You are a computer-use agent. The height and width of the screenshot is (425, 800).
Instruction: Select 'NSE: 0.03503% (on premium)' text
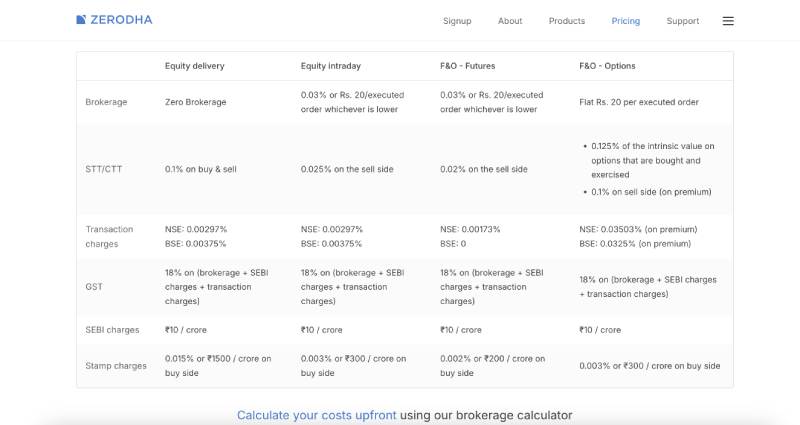pyautogui.click(x=638, y=230)
